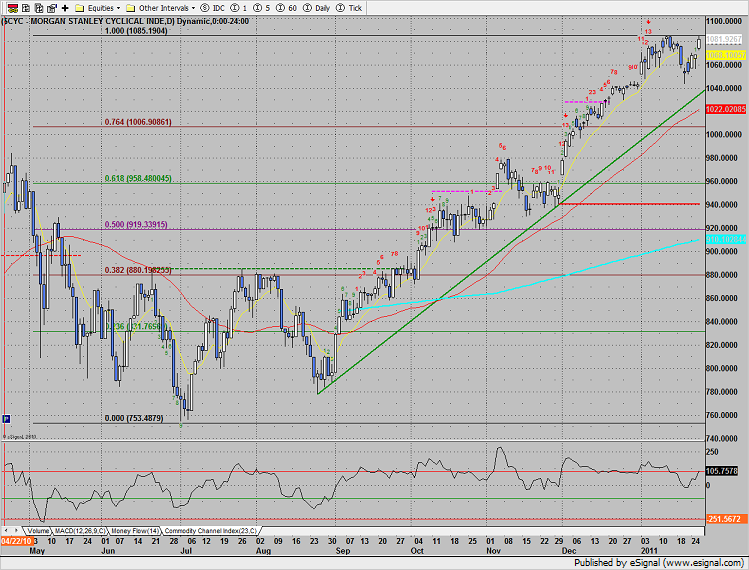Screen dimensions: 749x570
Task: Select the IDC symbol button
Action: (213, 8)
